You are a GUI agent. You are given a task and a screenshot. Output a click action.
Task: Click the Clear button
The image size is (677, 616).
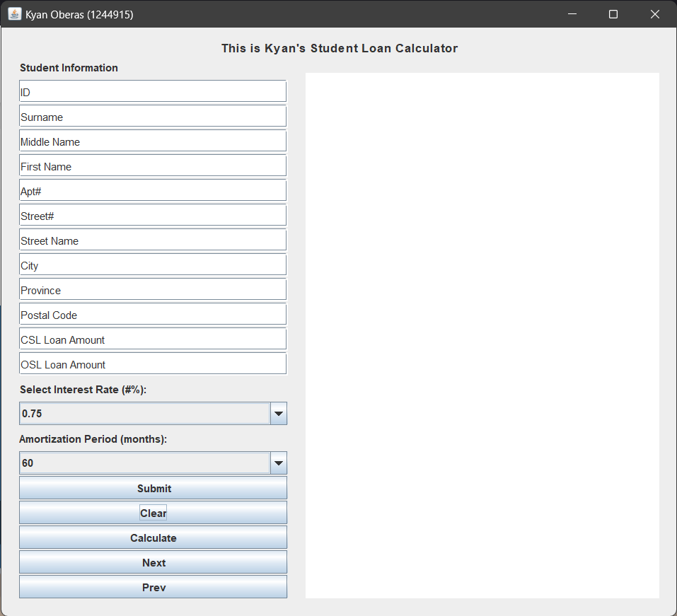point(153,513)
